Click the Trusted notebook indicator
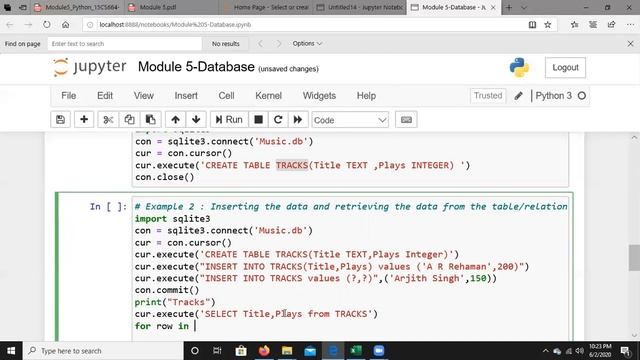This screenshot has width=640, height=360. point(488,96)
